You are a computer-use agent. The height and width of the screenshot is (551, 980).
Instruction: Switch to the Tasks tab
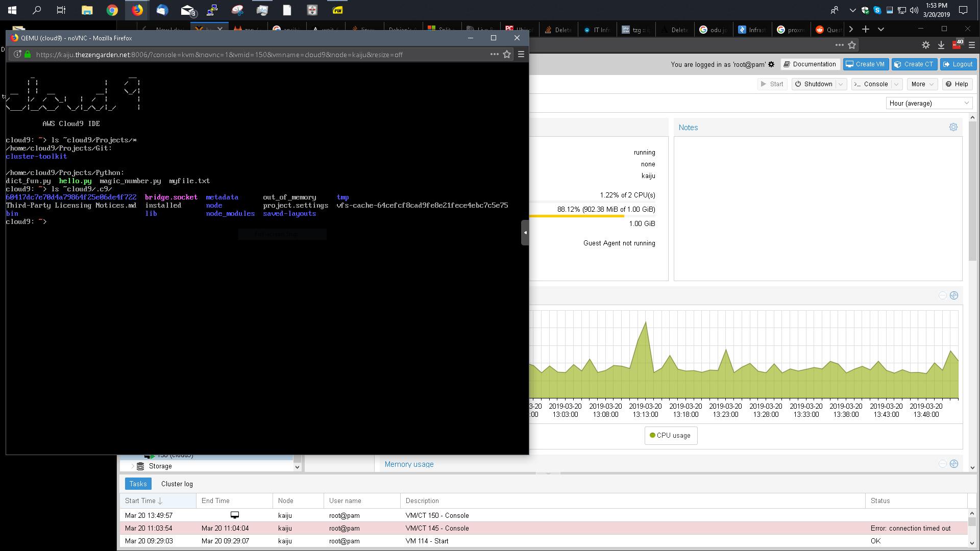click(138, 484)
